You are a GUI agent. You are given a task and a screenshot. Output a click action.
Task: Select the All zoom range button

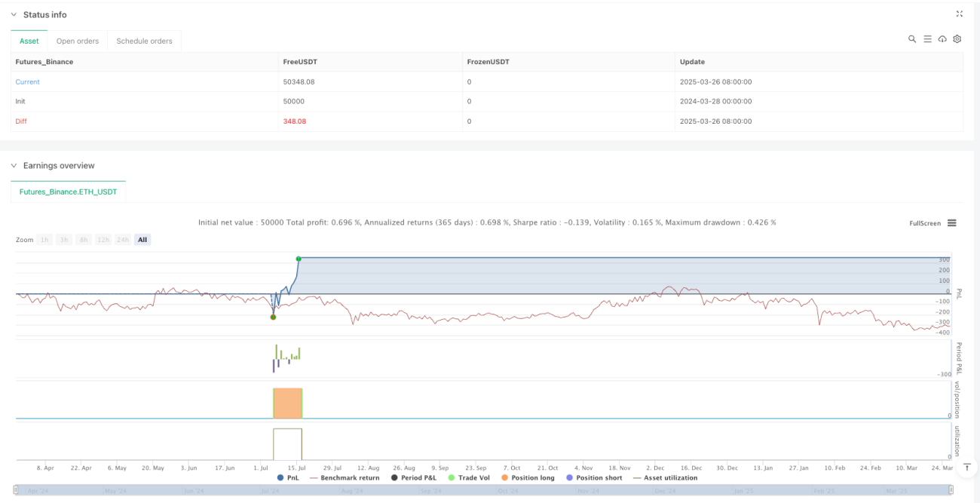[x=142, y=240]
